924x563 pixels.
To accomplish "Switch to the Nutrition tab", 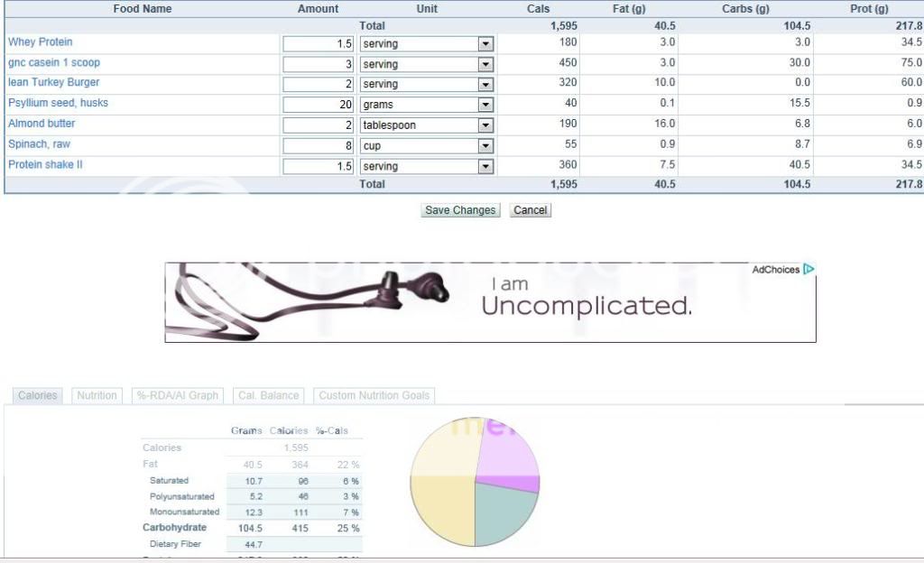I will point(97,395).
